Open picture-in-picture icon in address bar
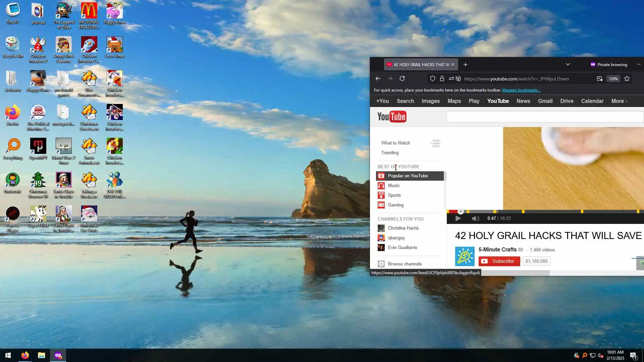The height and width of the screenshot is (362, 644). 599,78
